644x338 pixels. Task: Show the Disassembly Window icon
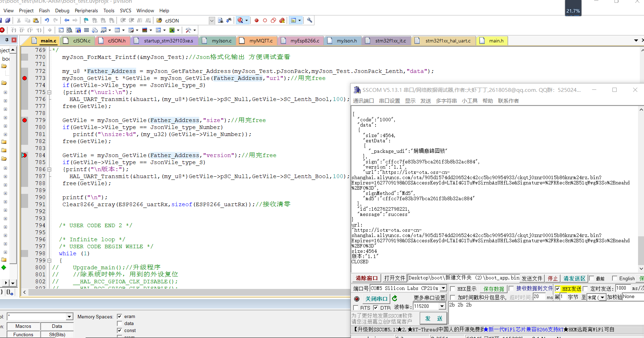click(69, 30)
